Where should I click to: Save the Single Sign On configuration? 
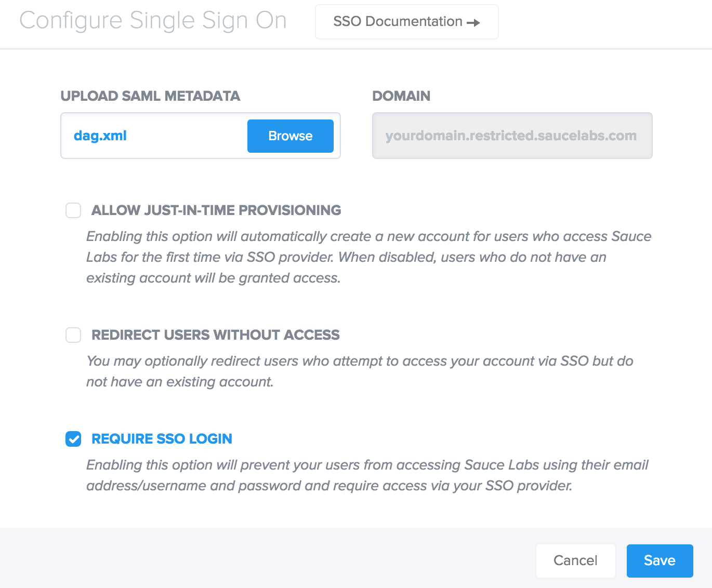660,560
